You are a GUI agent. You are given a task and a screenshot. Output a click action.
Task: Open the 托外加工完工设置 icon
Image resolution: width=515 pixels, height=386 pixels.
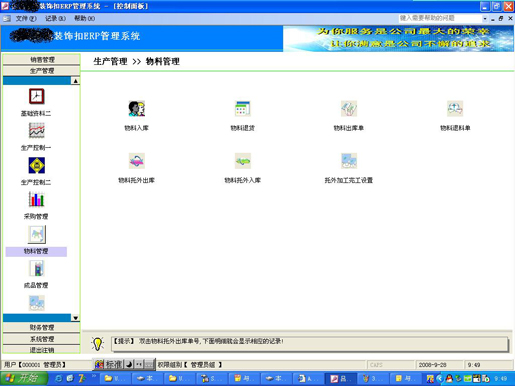[349, 161]
